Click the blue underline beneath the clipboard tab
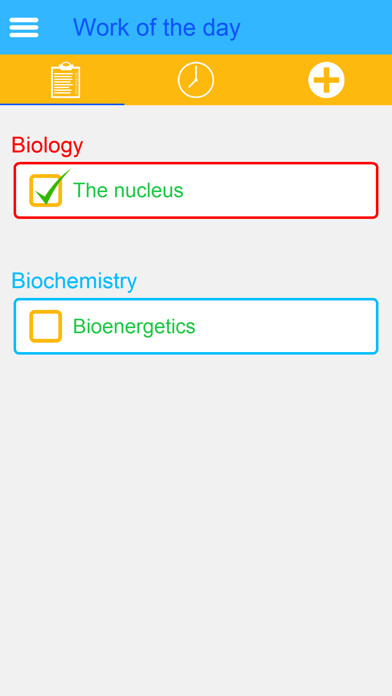 pos(62,104)
